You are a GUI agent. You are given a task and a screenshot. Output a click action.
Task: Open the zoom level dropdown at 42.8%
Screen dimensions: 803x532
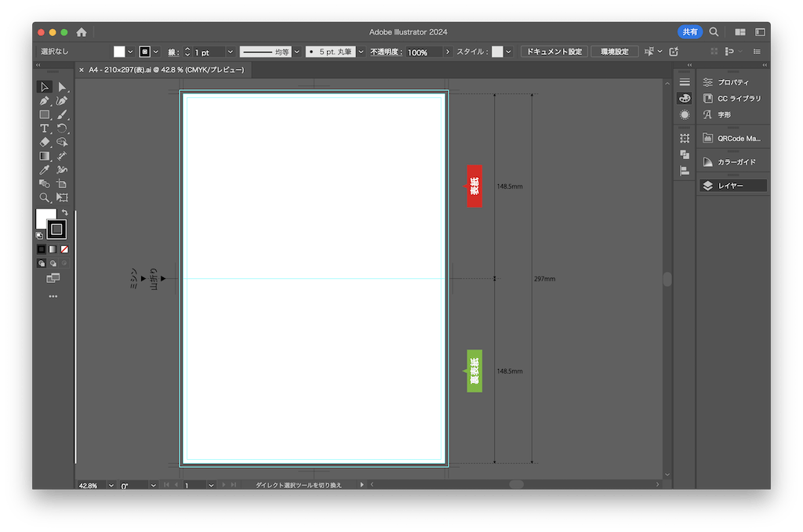pyautogui.click(x=111, y=486)
